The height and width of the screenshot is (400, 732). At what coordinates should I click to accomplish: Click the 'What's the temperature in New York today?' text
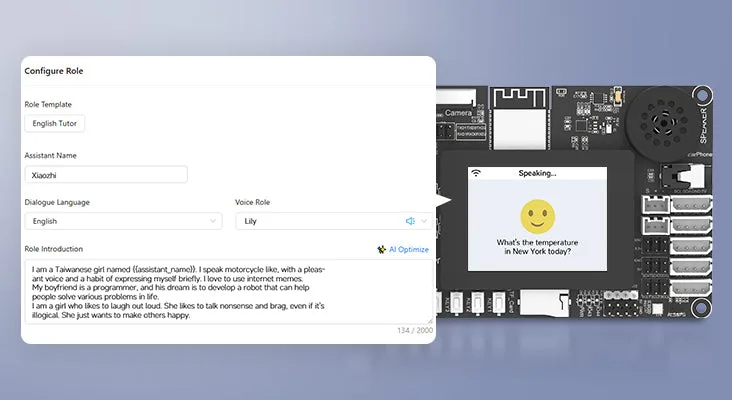pos(537,247)
